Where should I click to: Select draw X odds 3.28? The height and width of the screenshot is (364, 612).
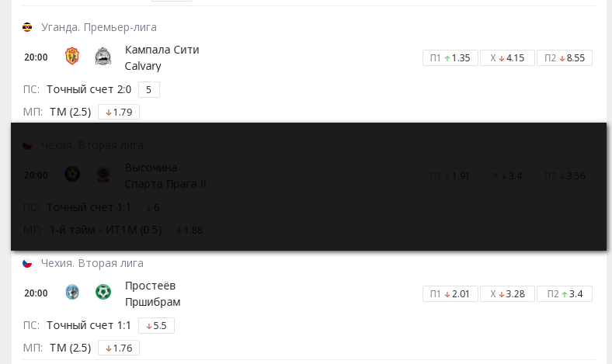tap(507, 293)
